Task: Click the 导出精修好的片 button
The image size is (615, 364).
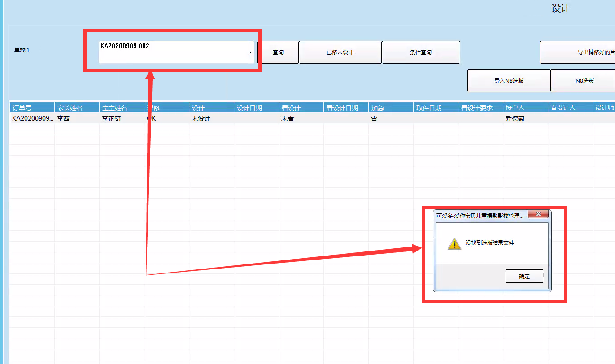Action: (577, 52)
